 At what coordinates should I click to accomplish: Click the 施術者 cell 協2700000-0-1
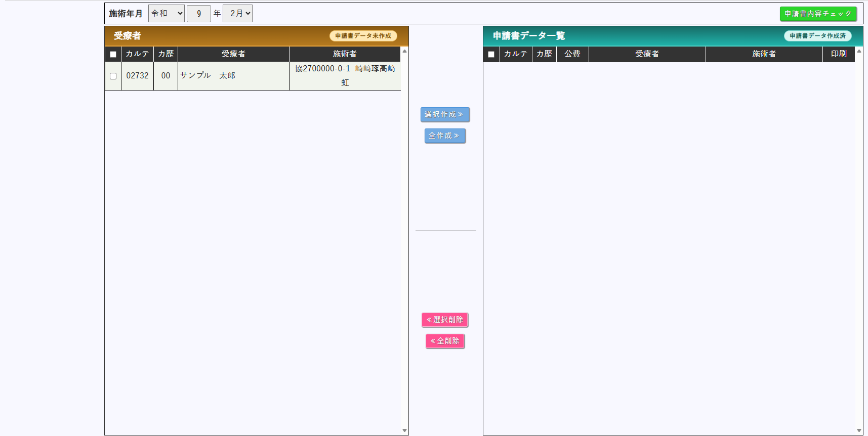tap(345, 76)
